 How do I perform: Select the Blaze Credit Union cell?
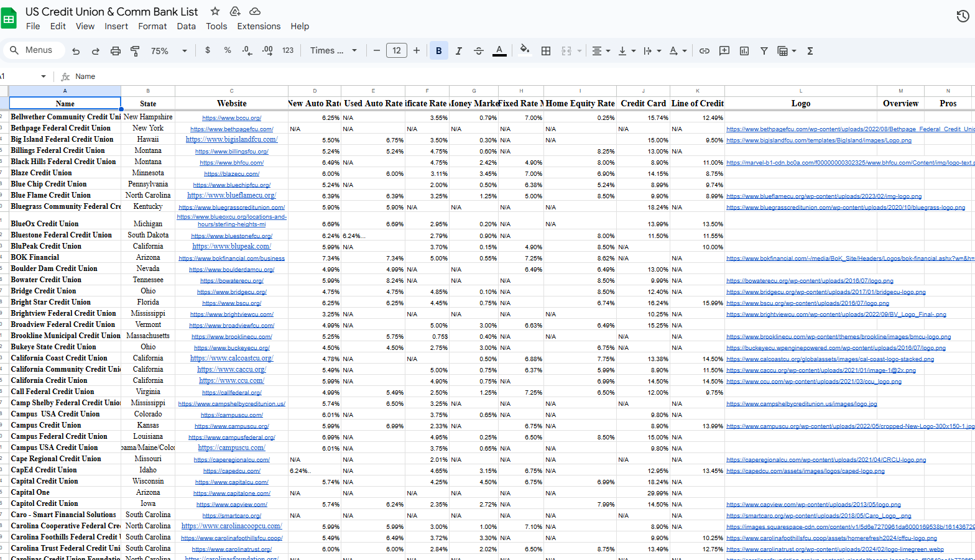point(65,173)
